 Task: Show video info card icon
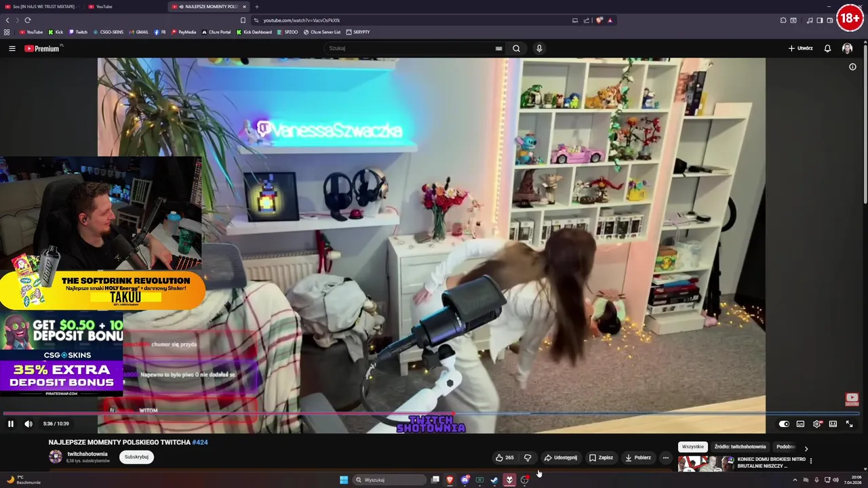coord(852,67)
